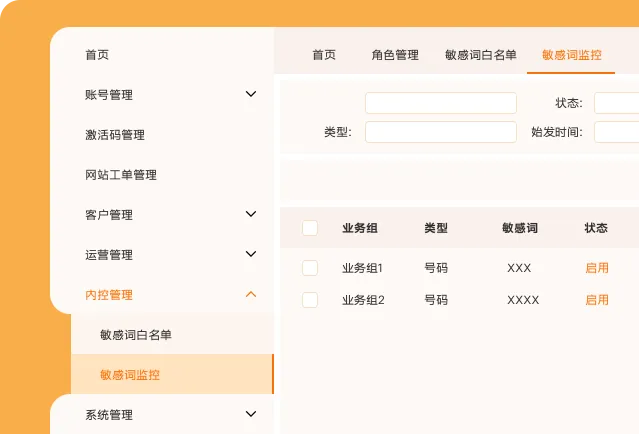Check the box for 业务组2 row
This screenshot has width=639, height=434.
click(x=310, y=300)
